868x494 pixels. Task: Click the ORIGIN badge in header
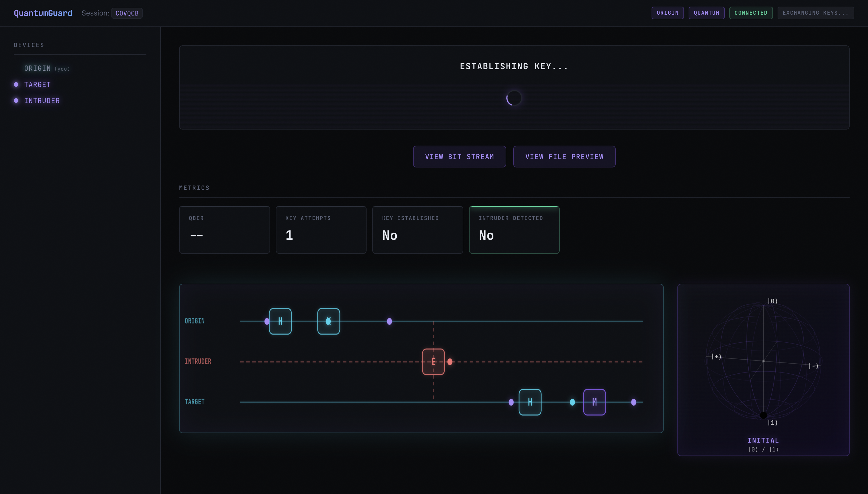point(667,13)
